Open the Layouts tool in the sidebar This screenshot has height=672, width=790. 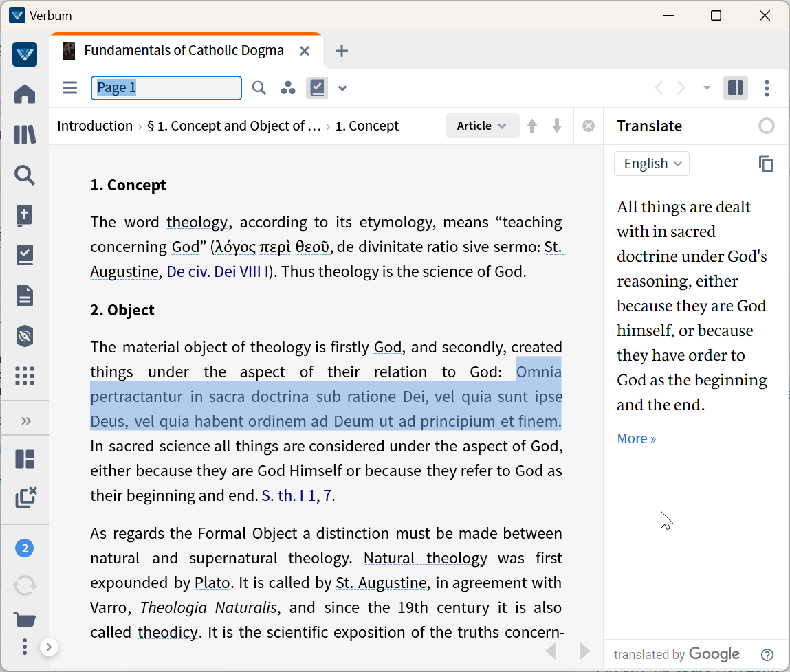click(x=25, y=459)
